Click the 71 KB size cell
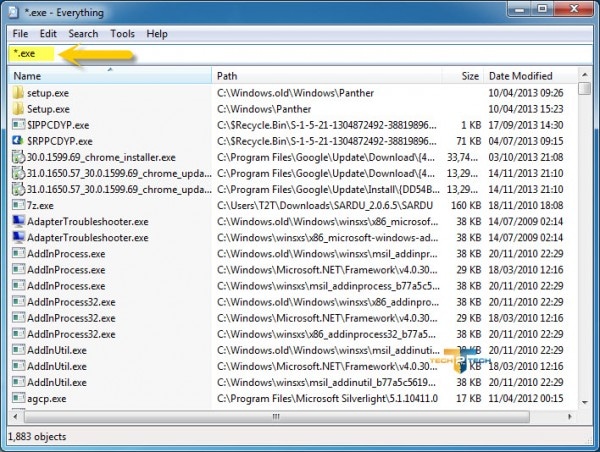 [x=469, y=141]
